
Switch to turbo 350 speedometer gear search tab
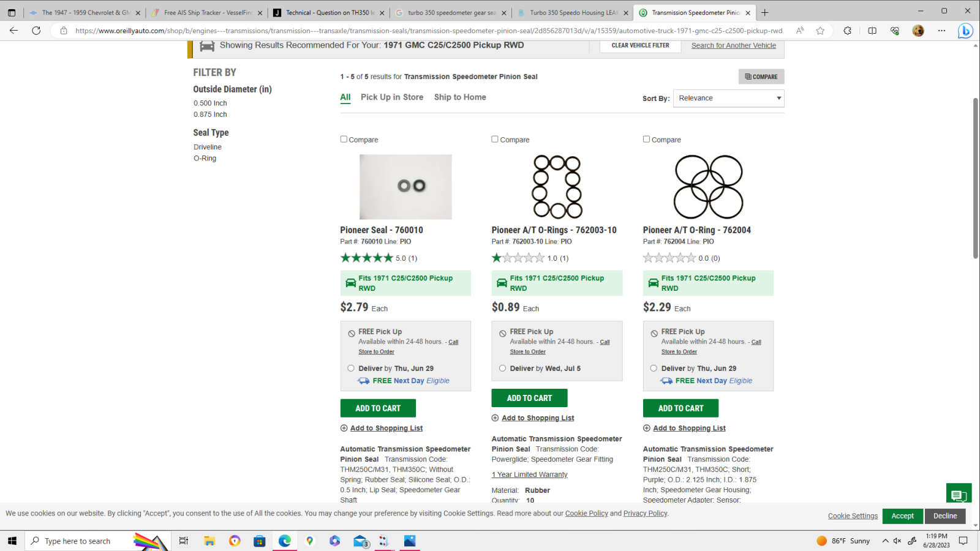[450, 12]
